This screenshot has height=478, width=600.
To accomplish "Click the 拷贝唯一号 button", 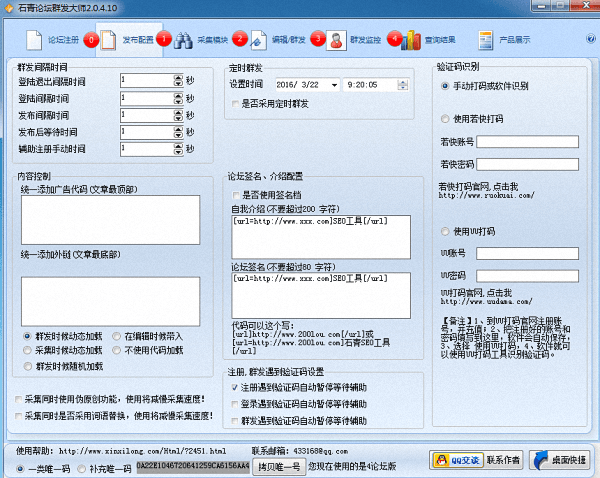I will point(276,465).
